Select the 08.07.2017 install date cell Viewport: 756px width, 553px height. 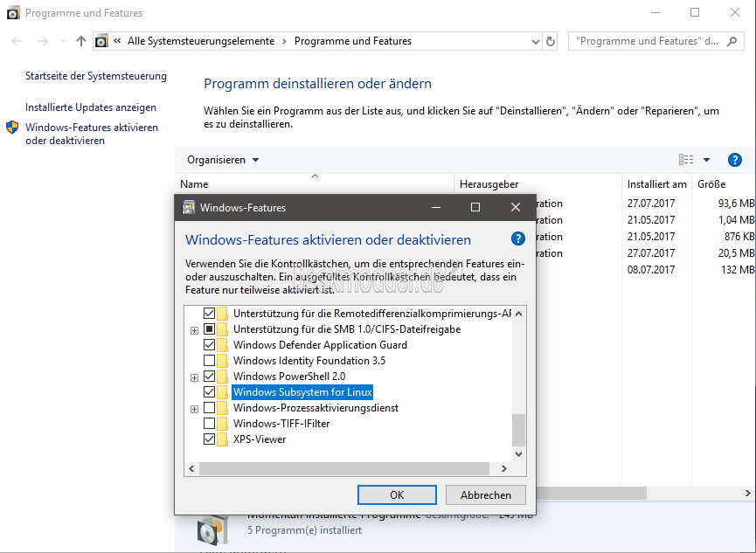[651, 270]
